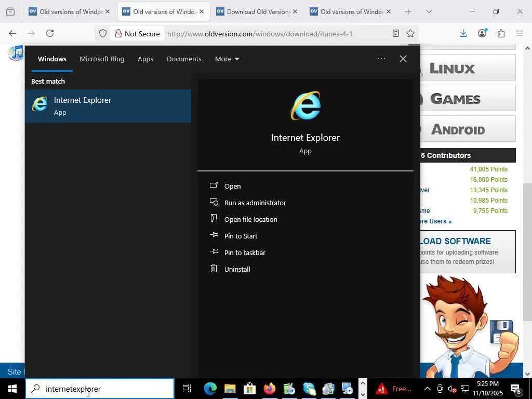Open the Skype icon in the taskbar
Viewport: 532px width, 399px height.
coord(309,389)
